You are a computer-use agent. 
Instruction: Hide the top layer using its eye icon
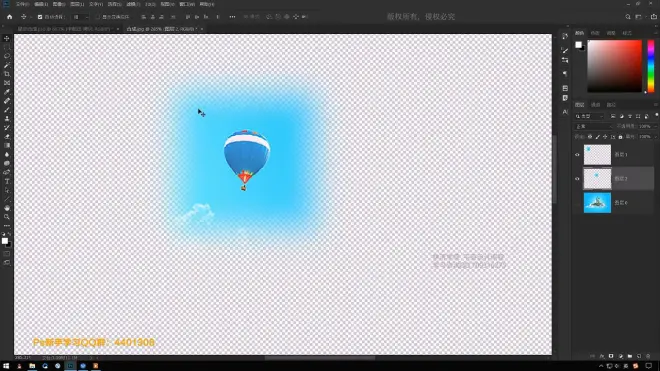[x=577, y=155]
